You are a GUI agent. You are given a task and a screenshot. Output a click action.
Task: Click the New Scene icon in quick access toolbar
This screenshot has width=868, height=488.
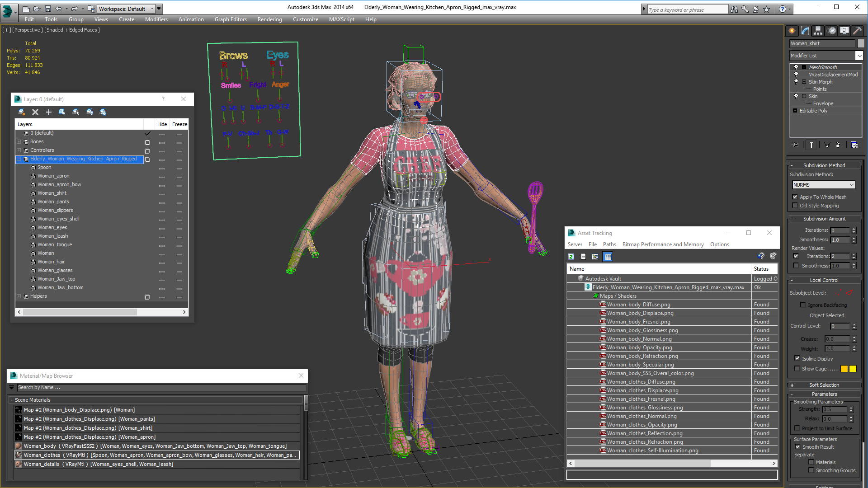26,9
